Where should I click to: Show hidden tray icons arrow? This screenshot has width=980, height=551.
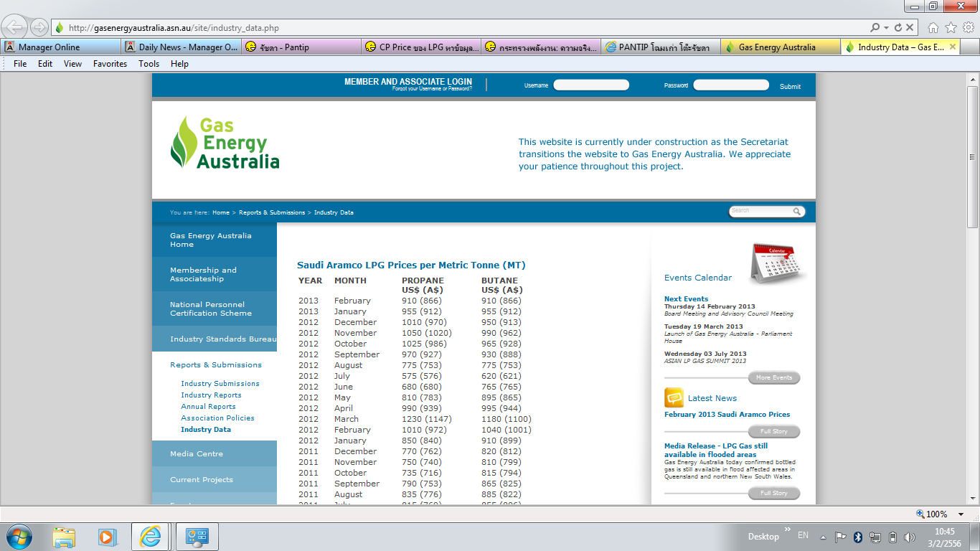823,537
